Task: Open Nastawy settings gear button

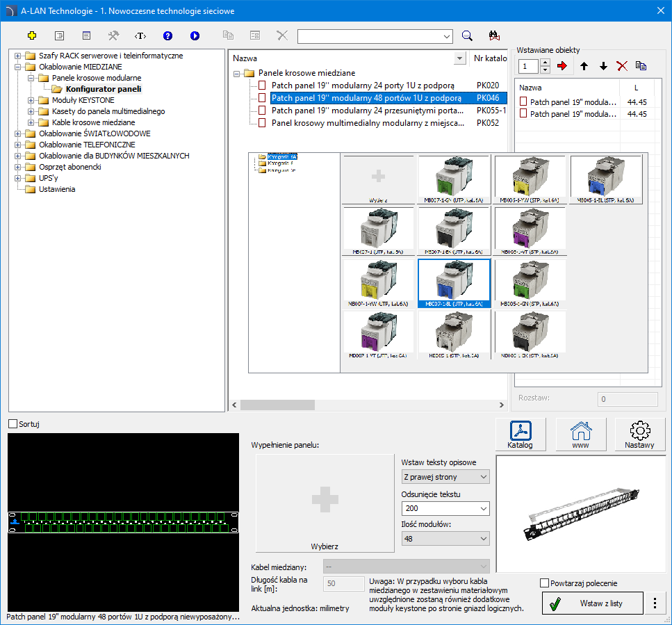Action: (639, 435)
